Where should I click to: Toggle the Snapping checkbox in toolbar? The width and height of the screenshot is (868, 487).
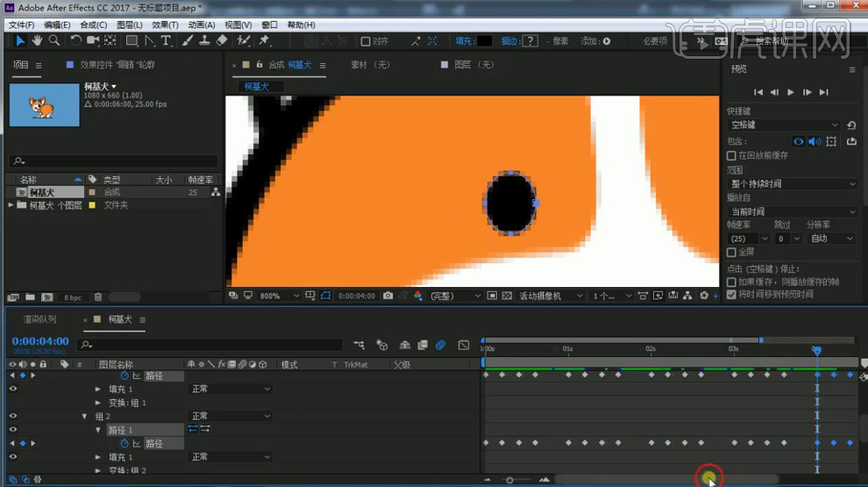(x=366, y=41)
